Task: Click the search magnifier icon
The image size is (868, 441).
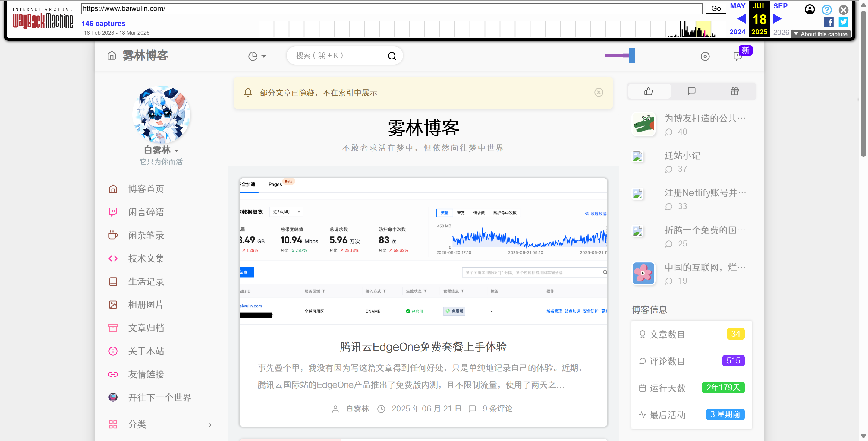Action: coord(392,56)
